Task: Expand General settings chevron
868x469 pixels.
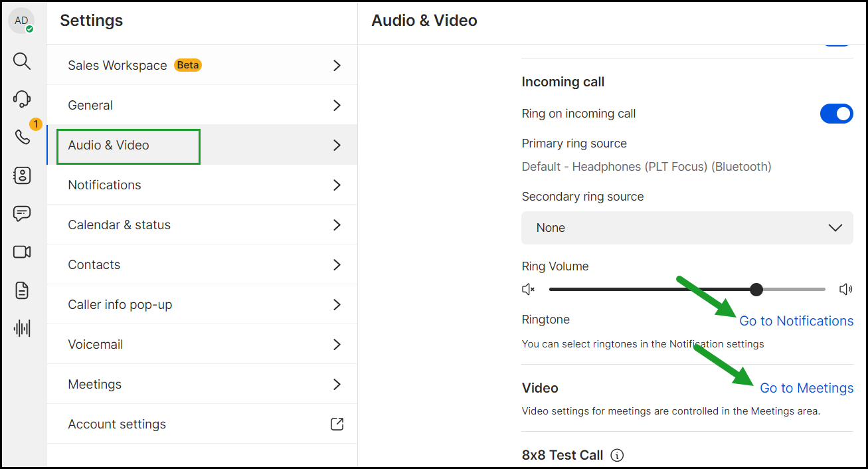Action: (x=337, y=105)
